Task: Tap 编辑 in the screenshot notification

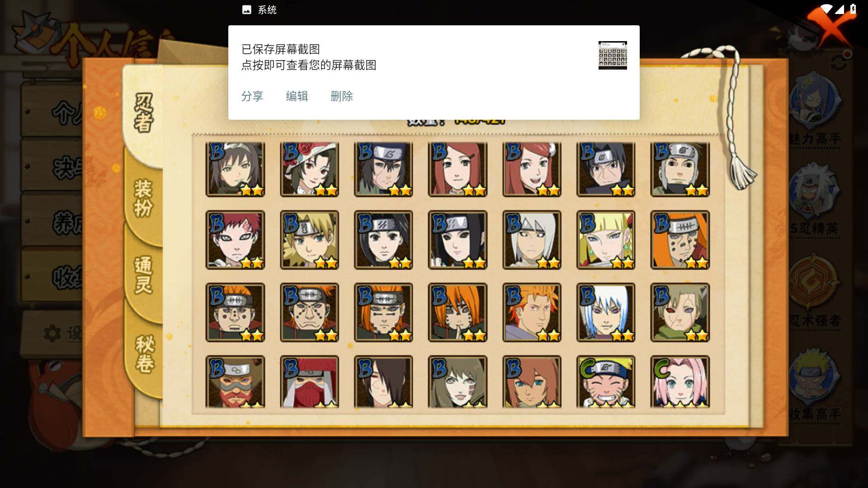Action: [x=297, y=96]
